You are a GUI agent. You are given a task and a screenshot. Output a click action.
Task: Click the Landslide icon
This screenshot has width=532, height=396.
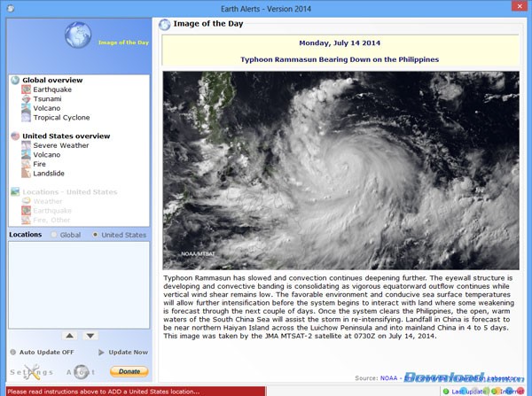point(26,174)
